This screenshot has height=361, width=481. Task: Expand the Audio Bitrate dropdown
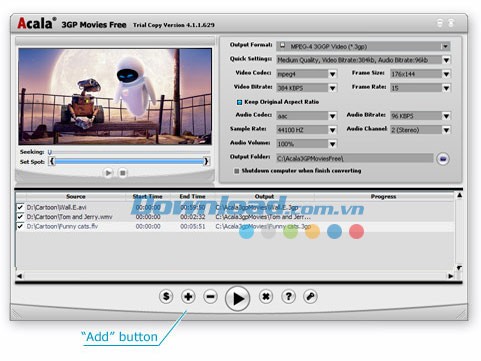(x=446, y=116)
